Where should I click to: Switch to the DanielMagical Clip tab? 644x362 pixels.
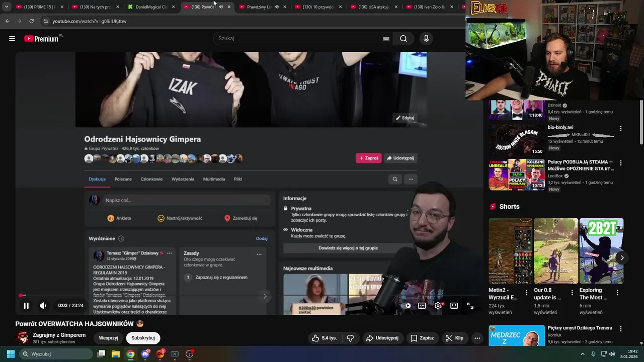pyautogui.click(x=151, y=7)
